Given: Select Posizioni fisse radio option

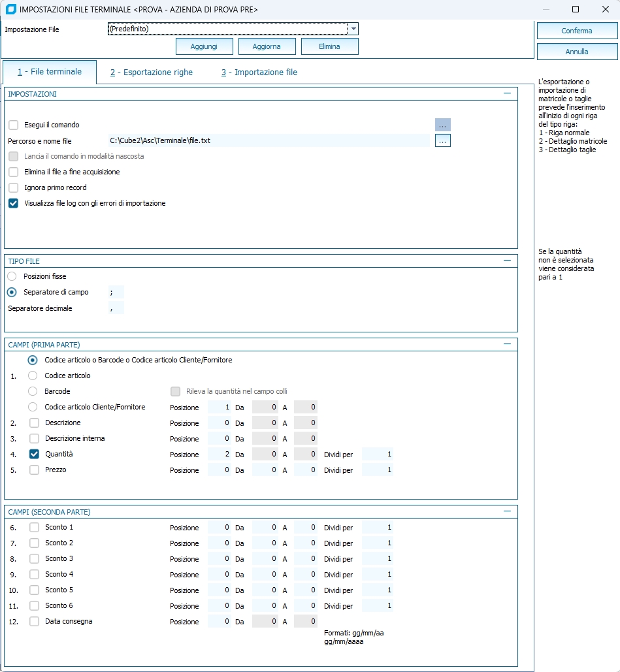Looking at the screenshot, I should [x=12, y=276].
